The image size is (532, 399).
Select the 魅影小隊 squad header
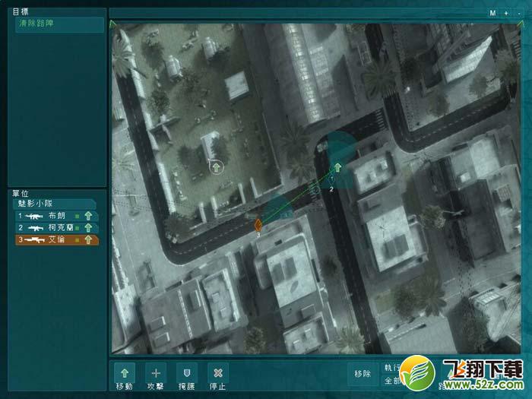pos(55,204)
